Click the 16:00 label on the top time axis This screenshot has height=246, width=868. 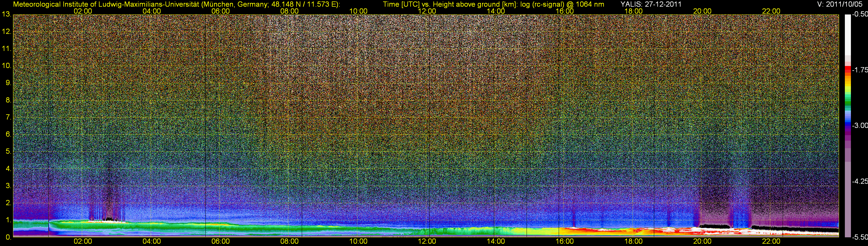(x=564, y=11)
